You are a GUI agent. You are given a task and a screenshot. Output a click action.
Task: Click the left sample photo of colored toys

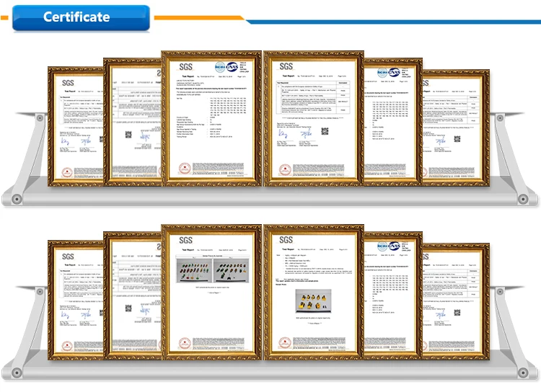coord(193,271)
